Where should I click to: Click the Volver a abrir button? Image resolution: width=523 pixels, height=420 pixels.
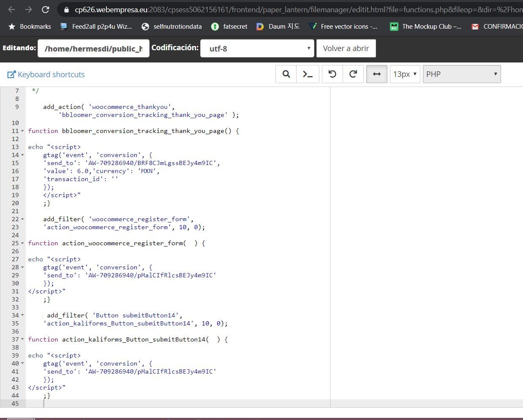346,49
